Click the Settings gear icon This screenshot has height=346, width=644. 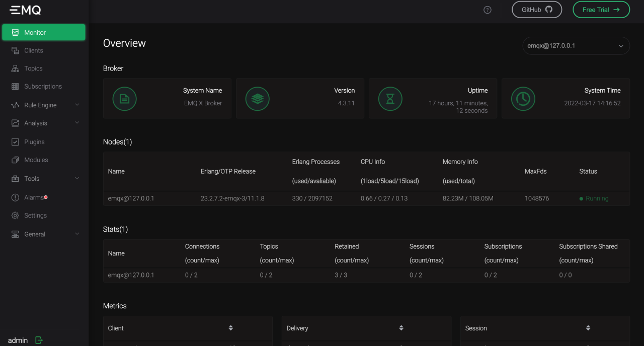15,216
